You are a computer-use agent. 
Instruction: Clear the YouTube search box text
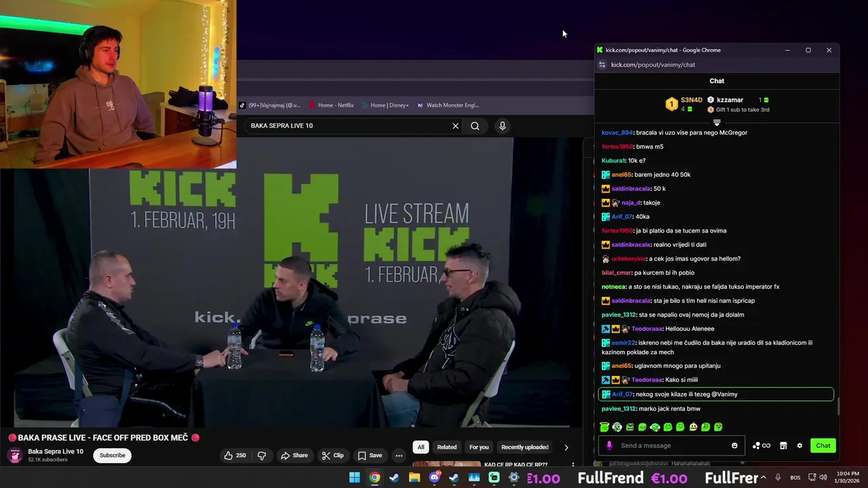456,125
